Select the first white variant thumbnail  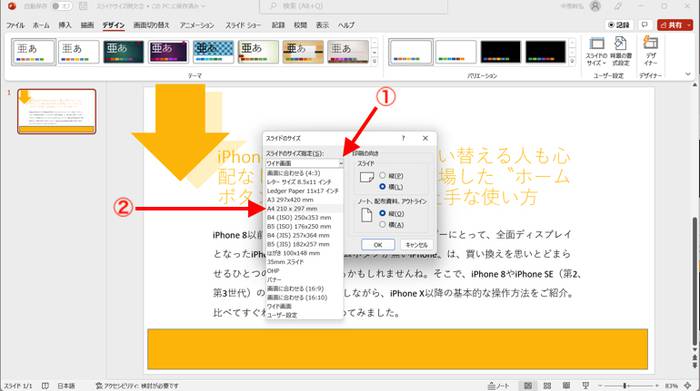pos(411,52)
